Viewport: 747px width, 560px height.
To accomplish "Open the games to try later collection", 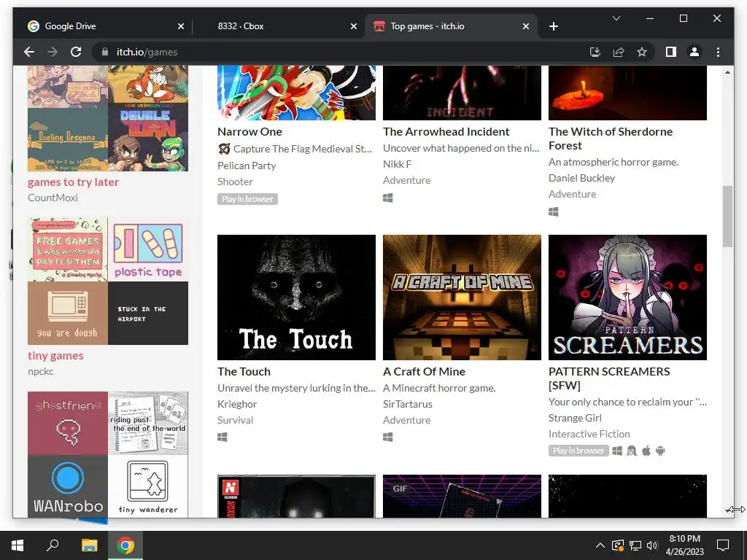I will coord(74,182).
